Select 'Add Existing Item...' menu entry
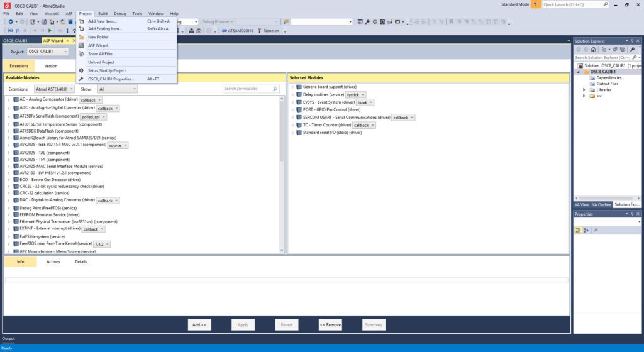Screen dimensions: 644x352 coord(127,29)
